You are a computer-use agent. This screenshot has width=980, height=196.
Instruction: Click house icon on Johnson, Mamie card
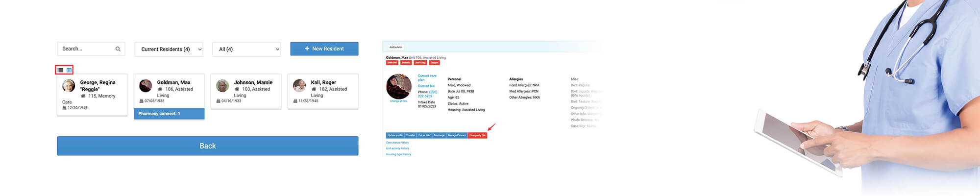(237, 89)
